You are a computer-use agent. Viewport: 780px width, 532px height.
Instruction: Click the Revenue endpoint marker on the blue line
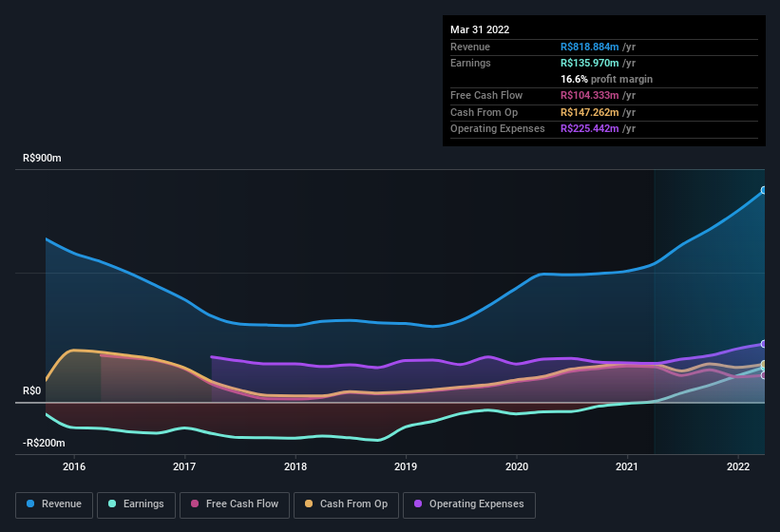point(764,191)
